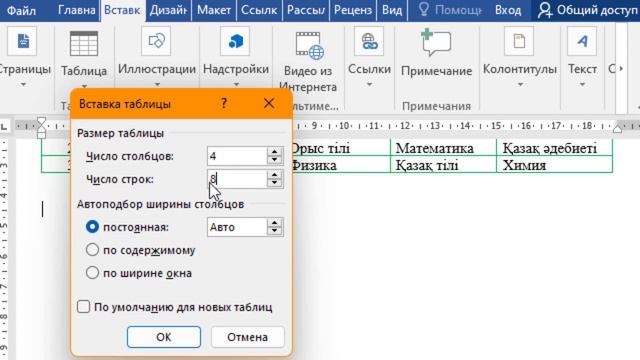Click the Химия table cell

point(554,165)
